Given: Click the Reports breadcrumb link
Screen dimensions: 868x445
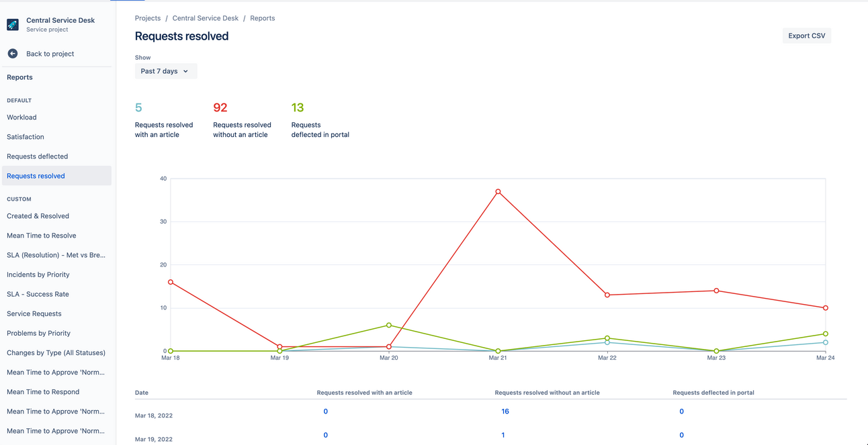Looking at the screenshot, I should tap(263, 18).
